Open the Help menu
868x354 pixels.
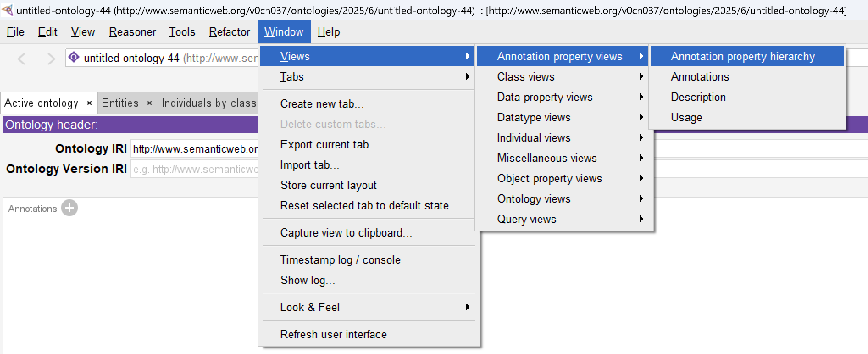[329, 32]
